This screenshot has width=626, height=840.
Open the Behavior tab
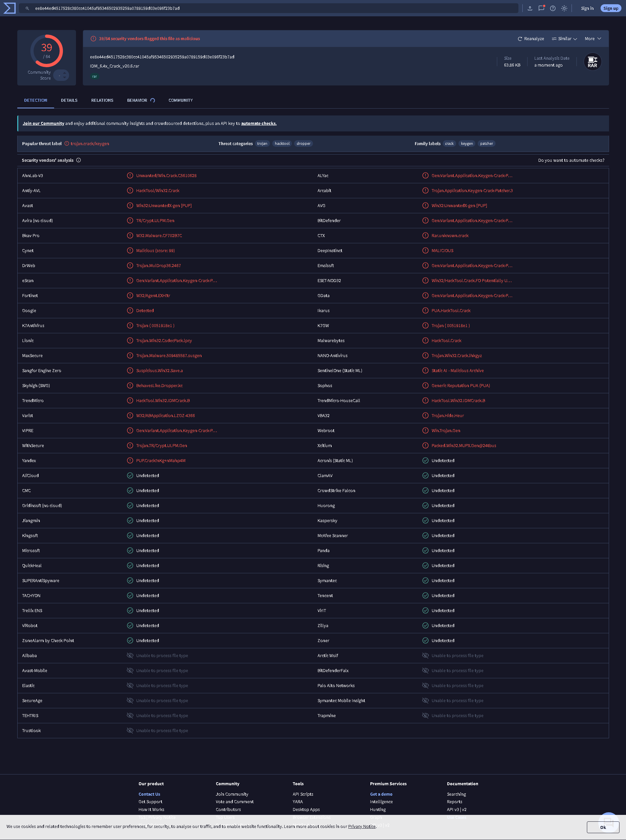coord(141,100)
